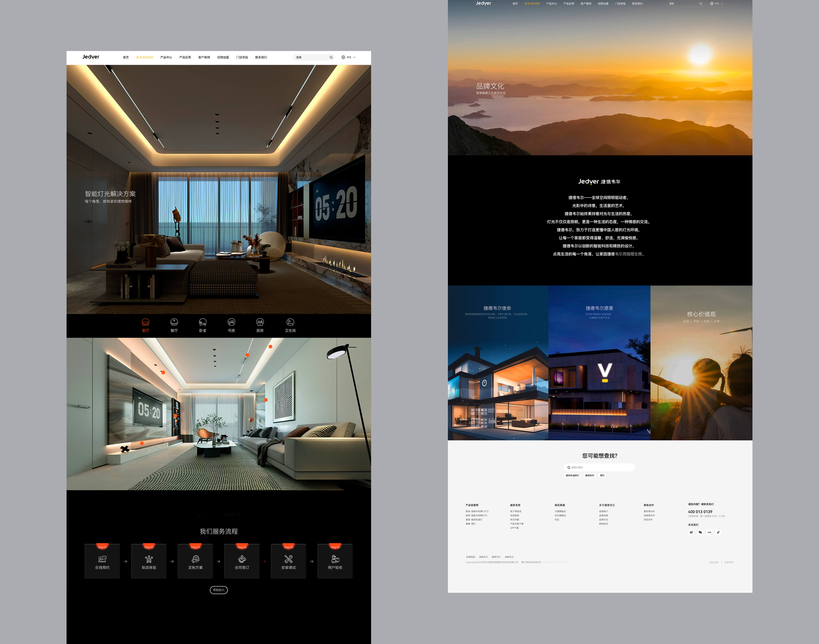Click the search magnifier in white navbar
The width and height of the screenshot is (819, 644).
331,57
